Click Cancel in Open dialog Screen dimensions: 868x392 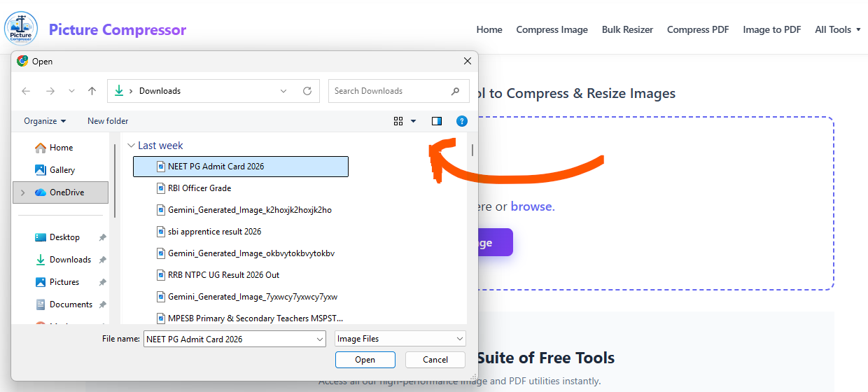pyautogui.click(x=435, y=360)
